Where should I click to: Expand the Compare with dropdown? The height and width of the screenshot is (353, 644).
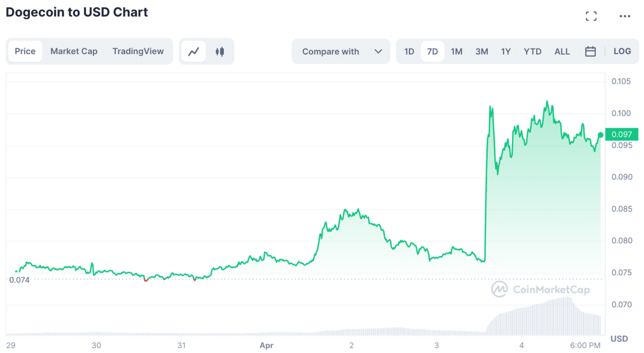[340, 52]
